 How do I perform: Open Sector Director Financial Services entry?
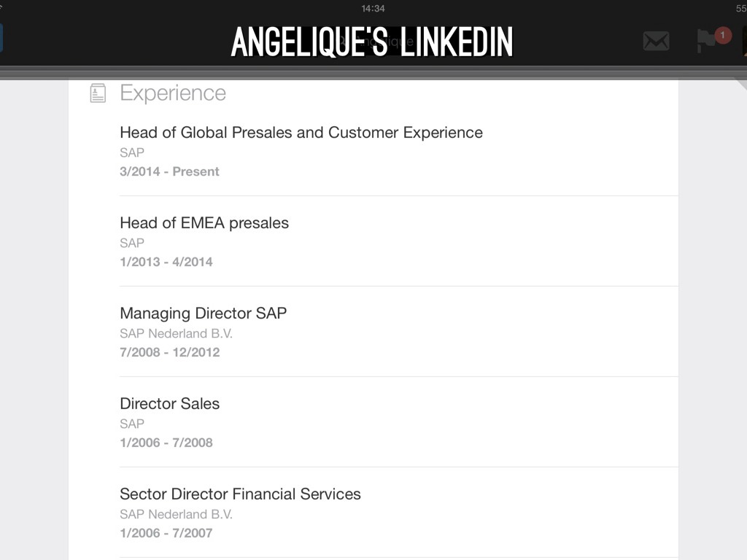coord(240,494)
